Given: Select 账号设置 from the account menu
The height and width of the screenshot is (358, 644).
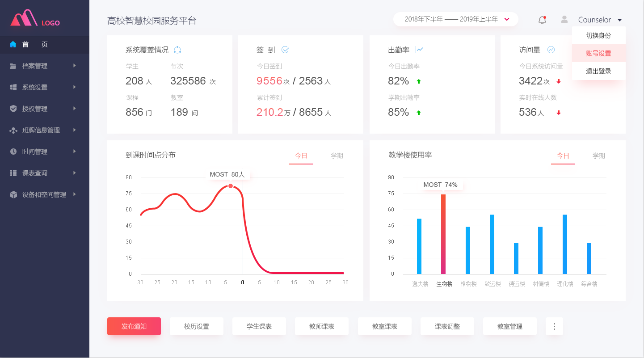Looking at the screenshot, I should coord(598,53).
